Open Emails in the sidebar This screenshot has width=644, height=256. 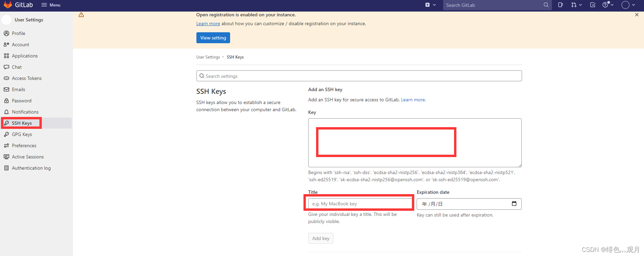point(36,89)
